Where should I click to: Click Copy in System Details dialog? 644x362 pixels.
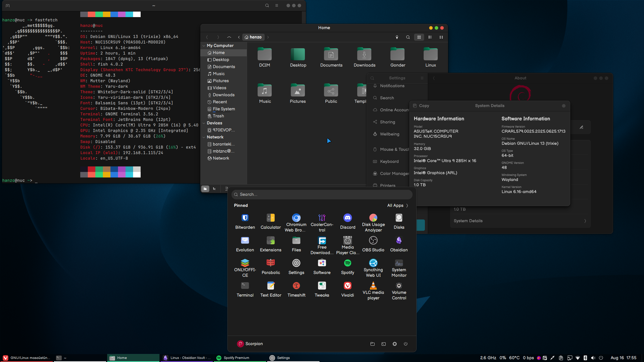tap(421, 106)
